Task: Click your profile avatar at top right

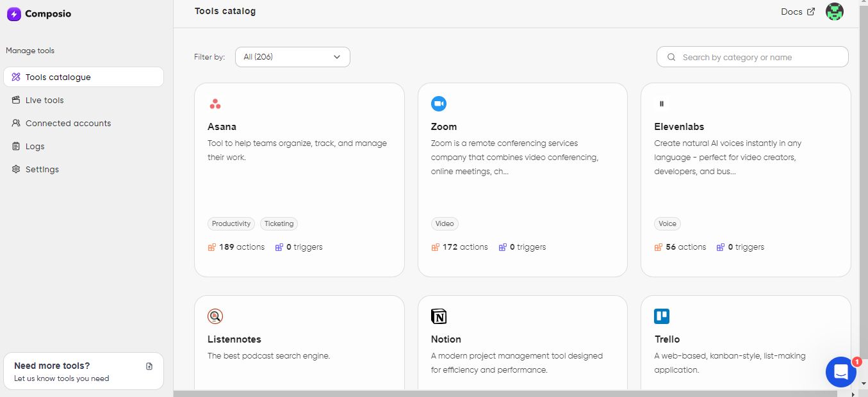Action: 834,12
